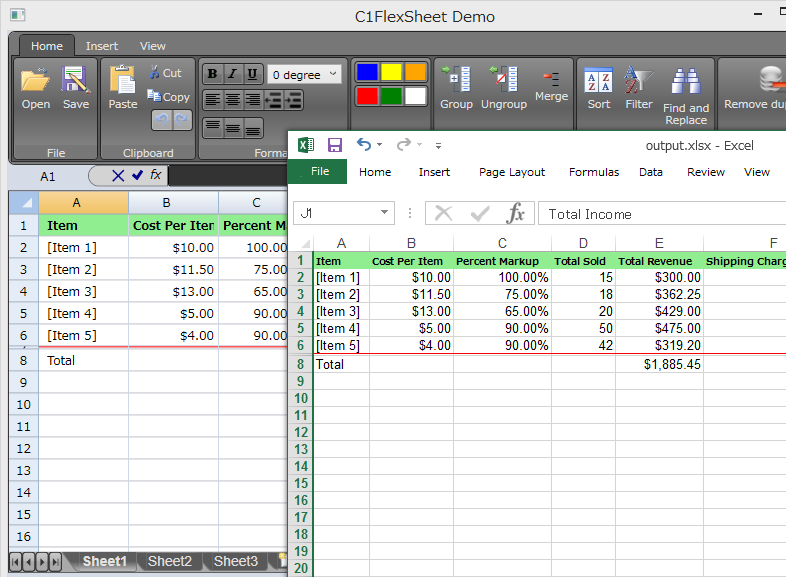Set vertical alignment to middle
The height and width of the screenshot is (577, 786).
233,128
